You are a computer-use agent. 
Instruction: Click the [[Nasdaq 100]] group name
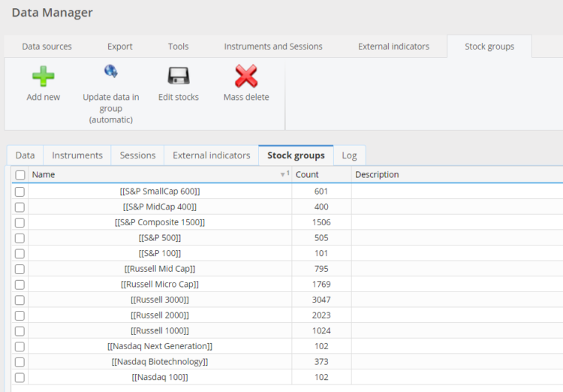pos(160,377)
